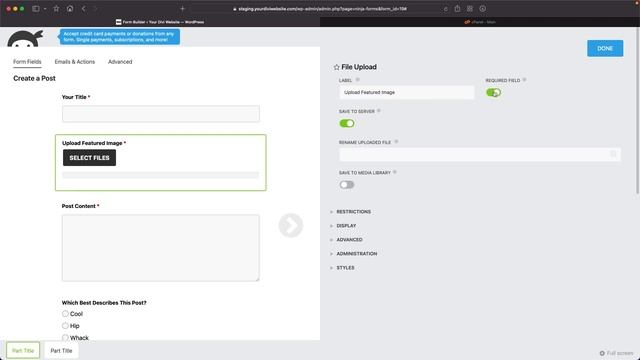Click the SELECT FILES button
Image resolution: width=640 pixels, height=360 pixels.
coord(89,158)
